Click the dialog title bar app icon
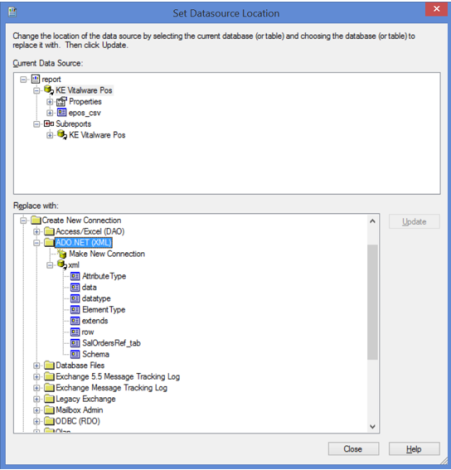 (x=13, y=12)
